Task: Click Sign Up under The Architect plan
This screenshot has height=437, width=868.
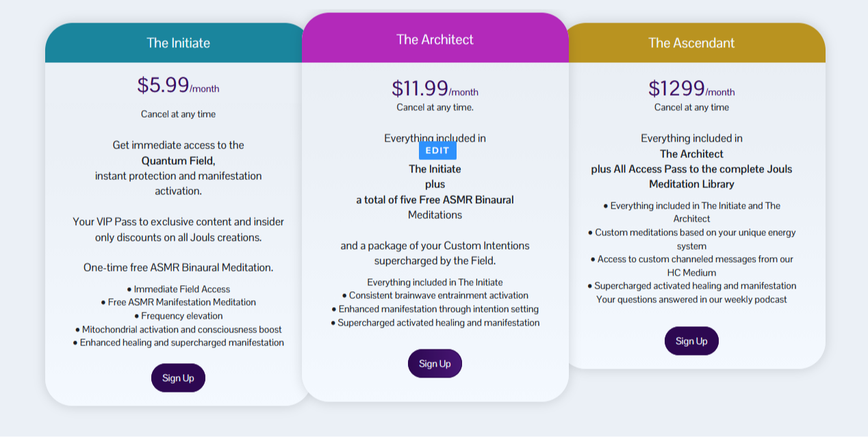Action: click(x=435, y=363)
